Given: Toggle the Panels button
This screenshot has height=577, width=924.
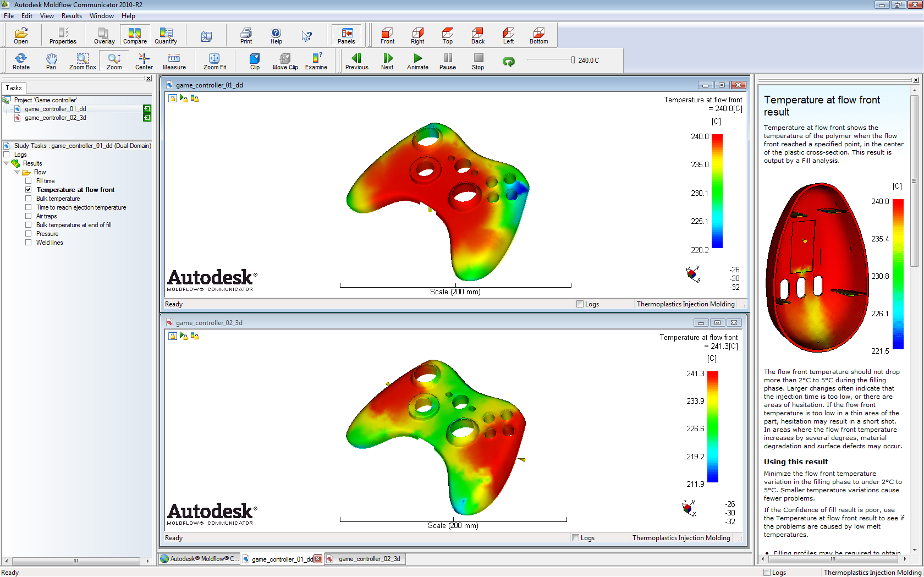Looking at the screenshot, I should pyautogui.click(x=346, y=36).
